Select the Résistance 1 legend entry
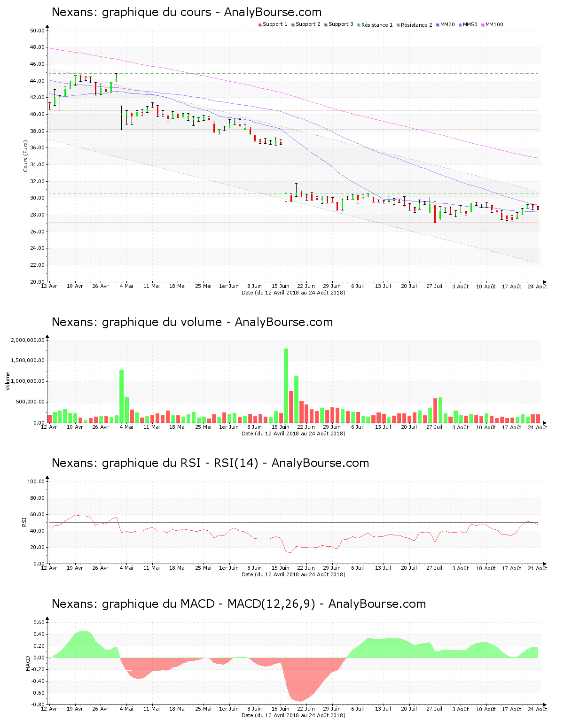The height and width of the screenshot is (728, 564). [x=375, y=25]
